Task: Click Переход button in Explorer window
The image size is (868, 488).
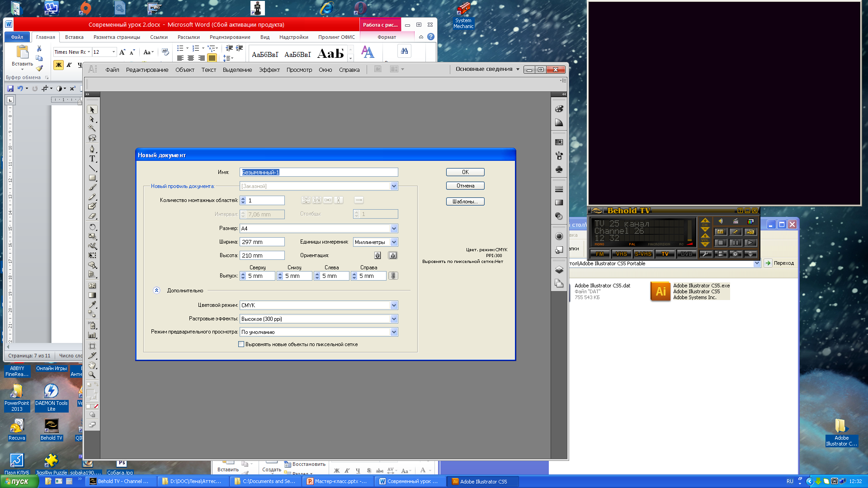Action: pyautogui.click(x=779, y=263)
